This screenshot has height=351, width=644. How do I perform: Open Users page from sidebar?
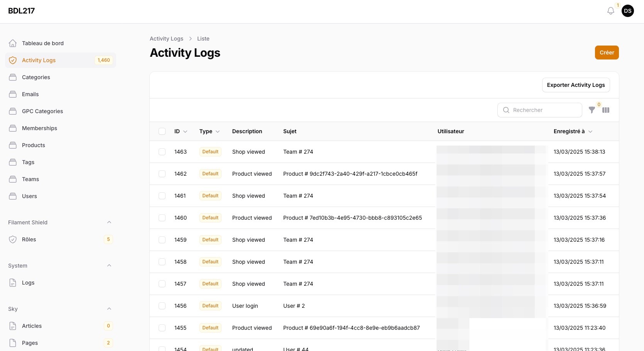pos(61,196)
